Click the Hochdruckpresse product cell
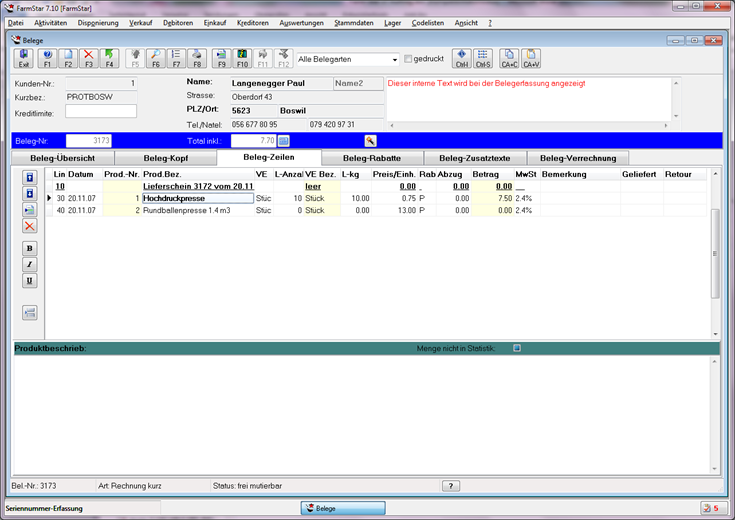Image resolution: width=735 pixels, height=520 pixels. (198, 198)
